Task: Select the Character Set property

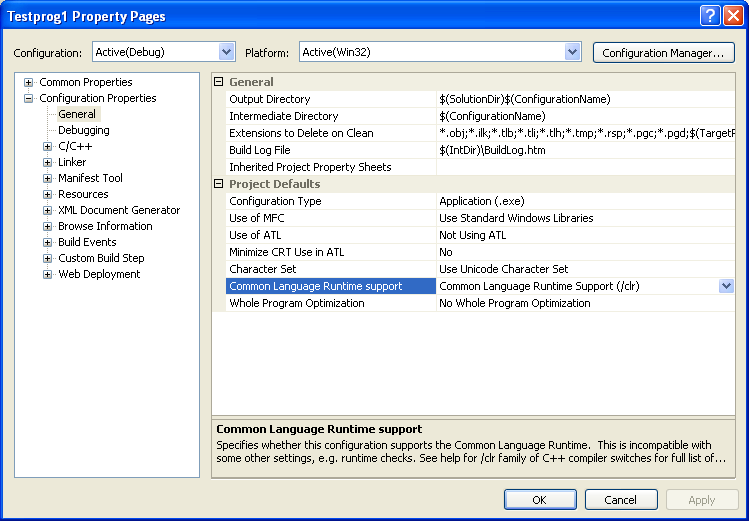Action: point(331,269)
